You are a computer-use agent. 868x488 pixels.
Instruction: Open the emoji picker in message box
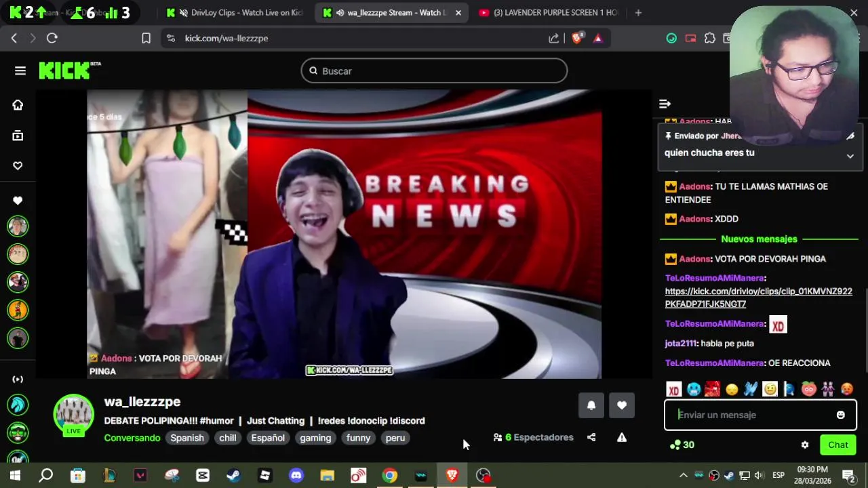841,415
